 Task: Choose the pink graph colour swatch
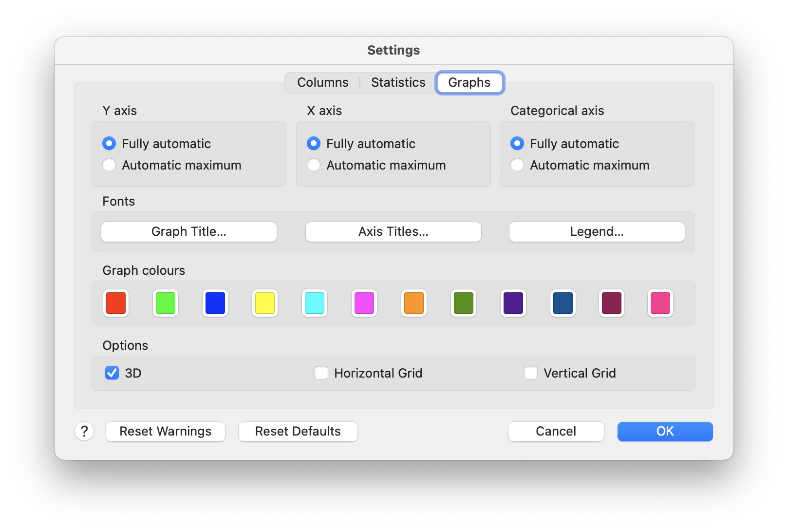pos(661,303)
